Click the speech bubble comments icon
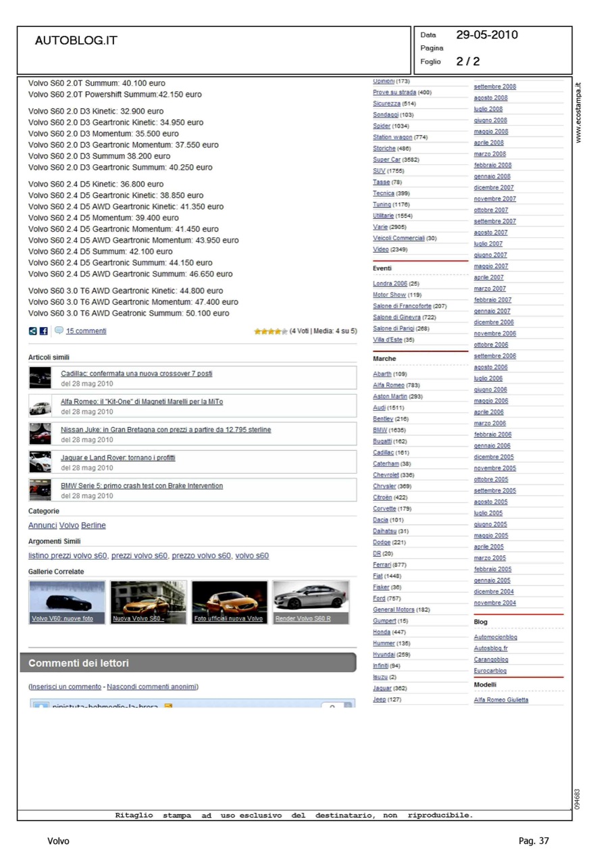This screenshot has width=616, height=865. point(59,331)
